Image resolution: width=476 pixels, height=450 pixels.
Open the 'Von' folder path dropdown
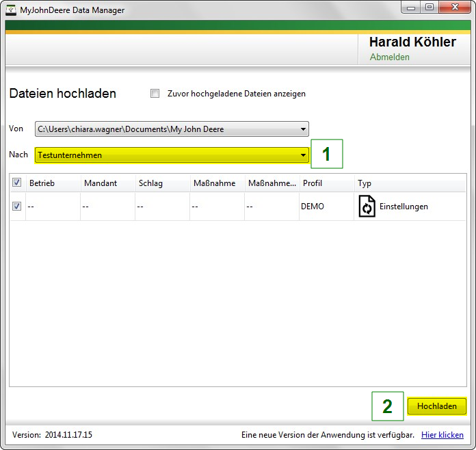pyautogui.click(x=172, y=129)
